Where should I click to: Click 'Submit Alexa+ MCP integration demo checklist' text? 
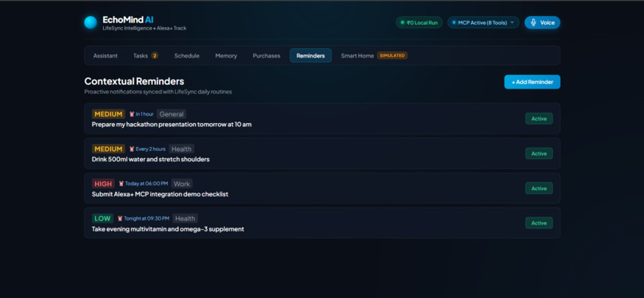[160, 194]
